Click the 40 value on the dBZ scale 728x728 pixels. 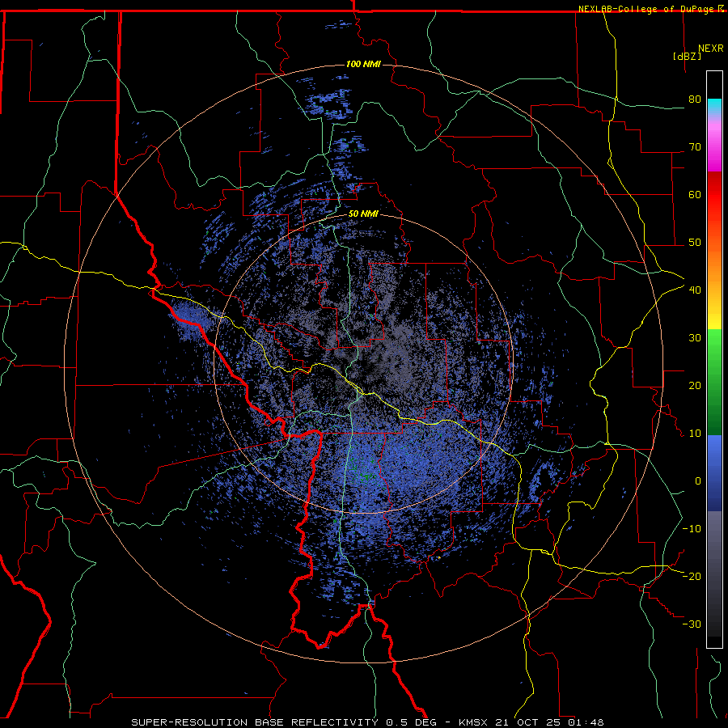(x=695, y=290)
